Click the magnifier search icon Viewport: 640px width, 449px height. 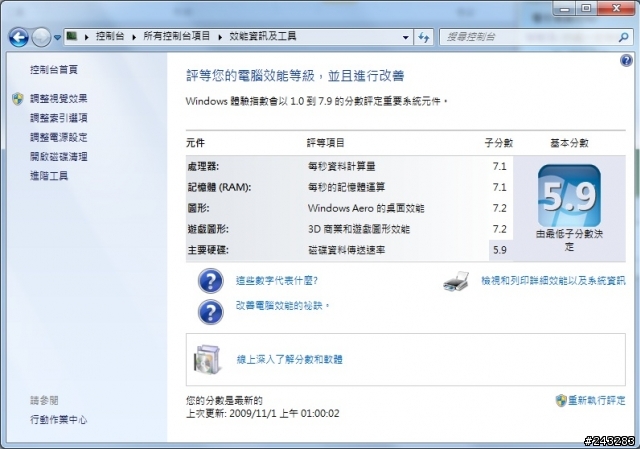623,38
